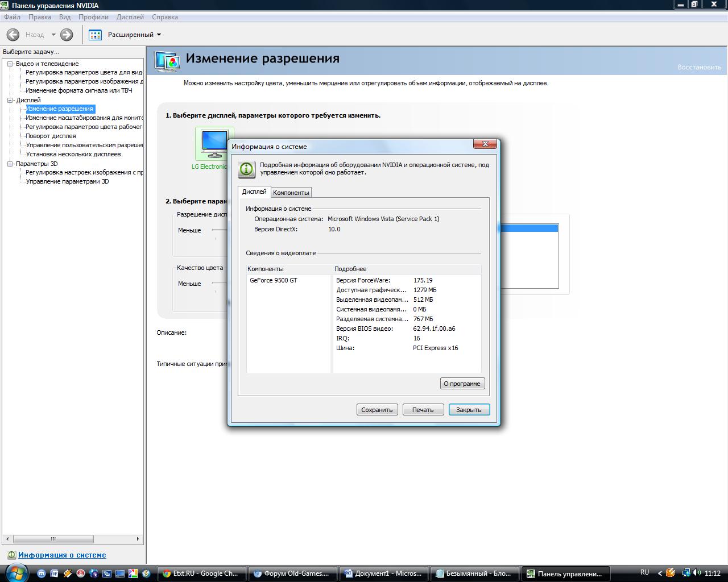Viewport: 728px width, 582px height.
Task: Select Поворот дисплея tree item
Action: click(x=51, y=136)
